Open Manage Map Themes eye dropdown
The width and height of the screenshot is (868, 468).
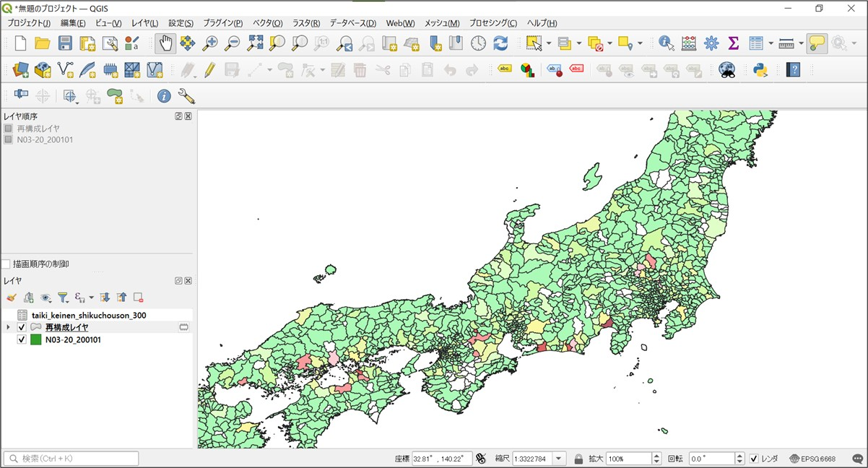46,297
